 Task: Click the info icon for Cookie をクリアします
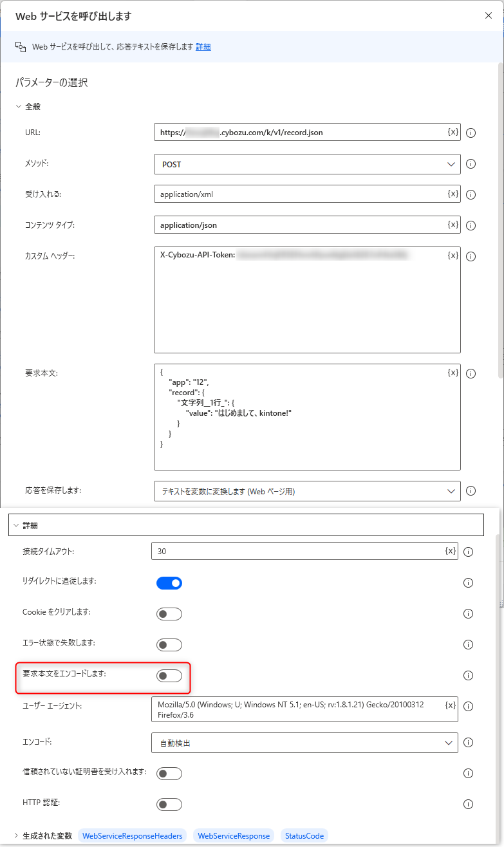(x=469, y=614)
